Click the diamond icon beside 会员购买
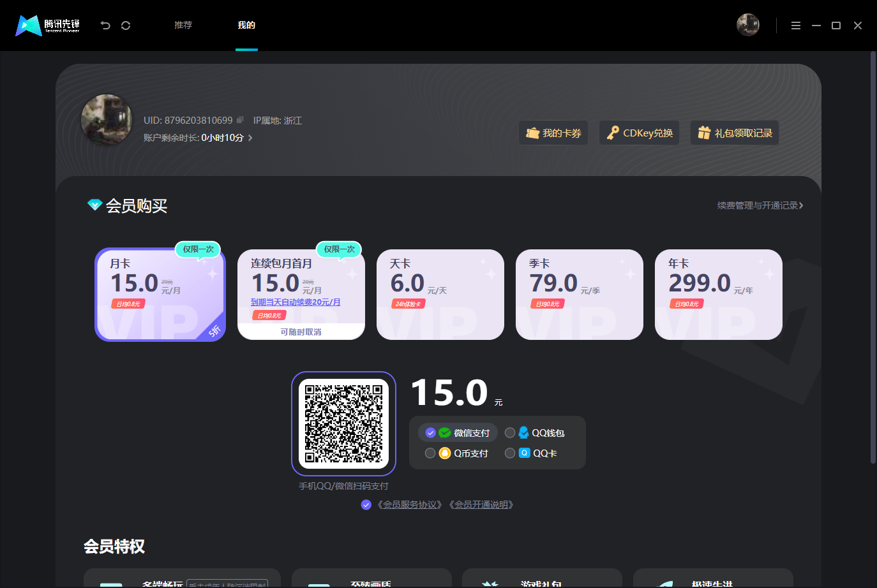The height and width of the screenshot is (588, 877). pyautogui.click(x=94, y=205)
